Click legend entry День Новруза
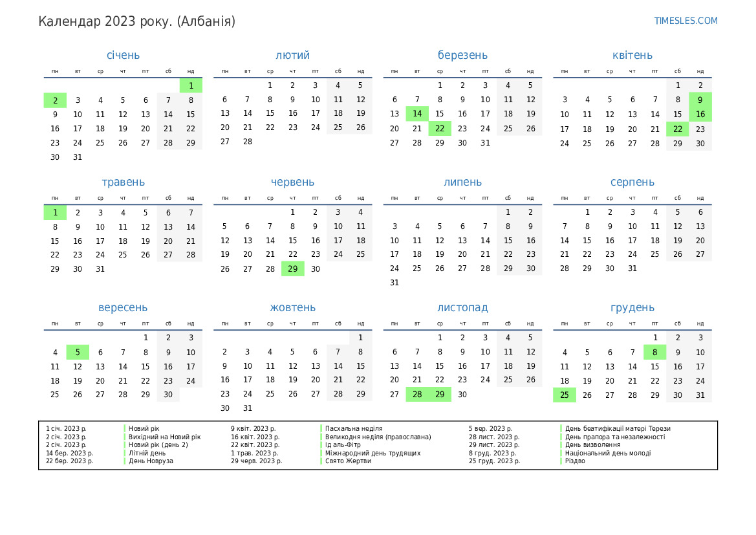 point(151,461)
